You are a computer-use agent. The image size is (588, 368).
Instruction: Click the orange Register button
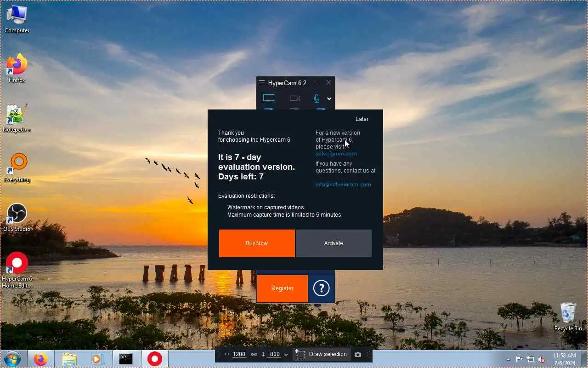pos(282,288)
